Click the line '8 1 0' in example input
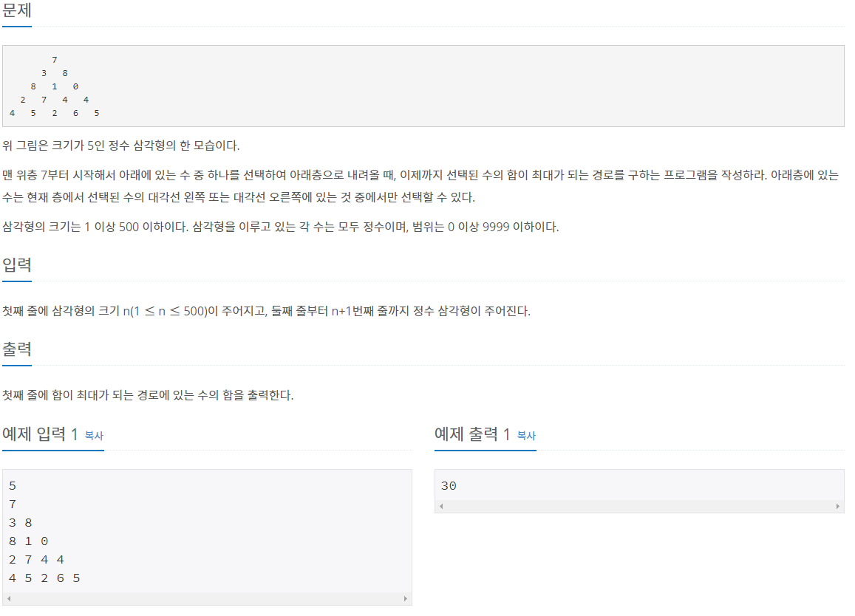The height and width of the screenshot is (616, 855). coord(28,541)
